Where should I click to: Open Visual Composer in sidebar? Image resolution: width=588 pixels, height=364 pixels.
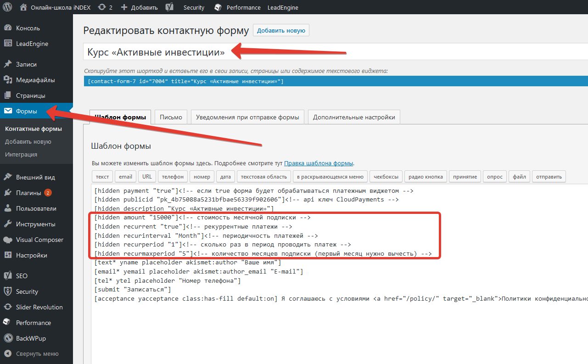click(x=39, y=240)
